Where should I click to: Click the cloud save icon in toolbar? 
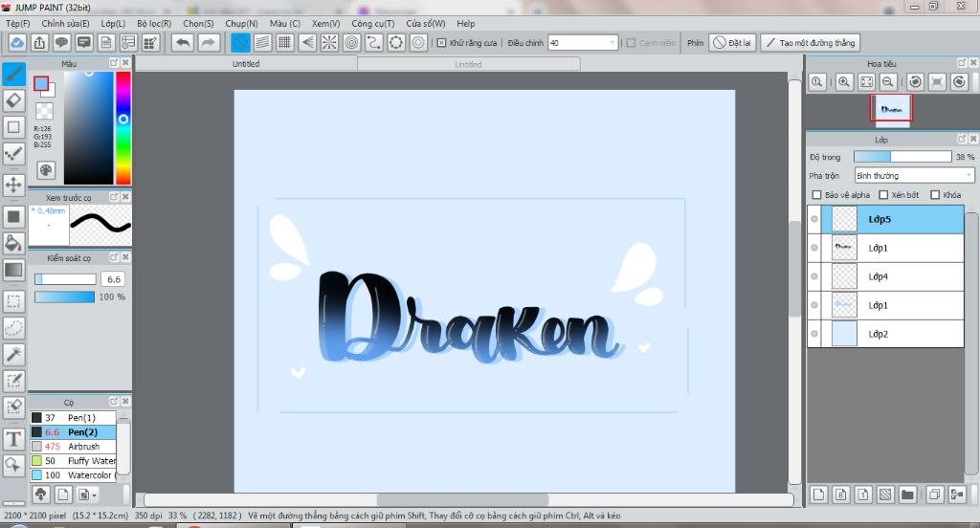click(17, 42)
